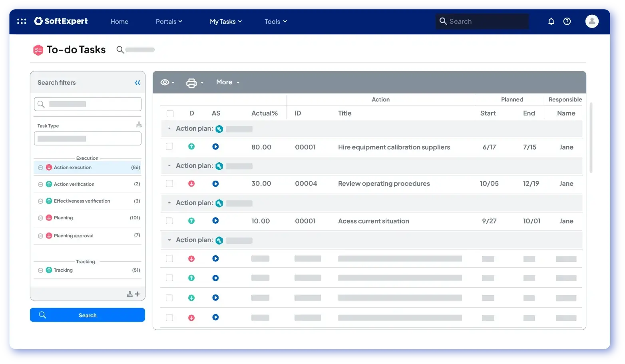Open the eye view options dropdown
625x364 pixels.
tap(167, 82)
